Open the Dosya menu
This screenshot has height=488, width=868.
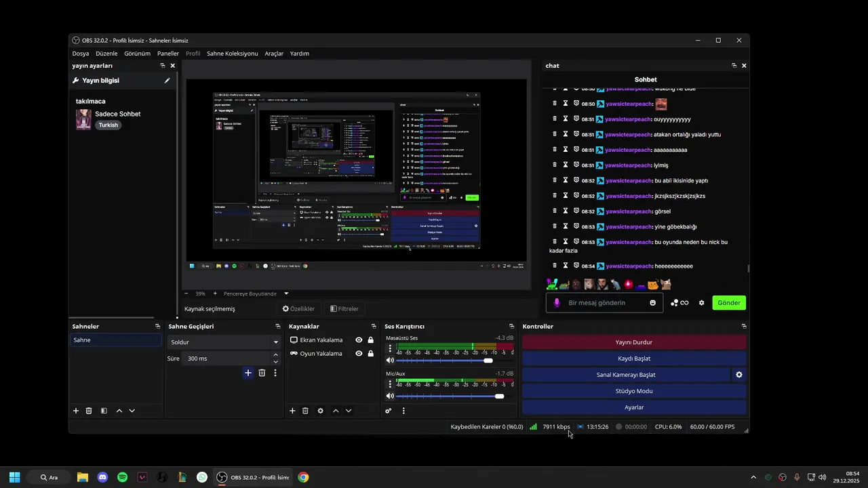(x=81, y=54)
